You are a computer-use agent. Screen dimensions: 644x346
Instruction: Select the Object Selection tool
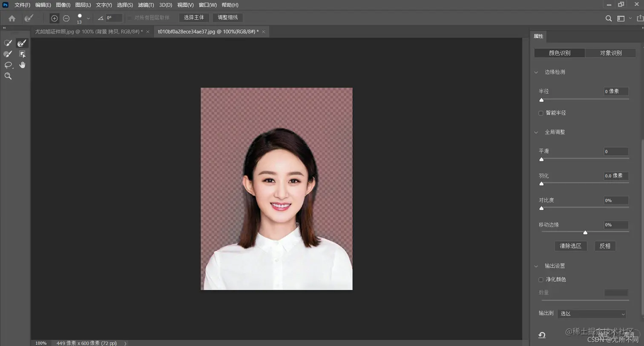coord(22,54)
